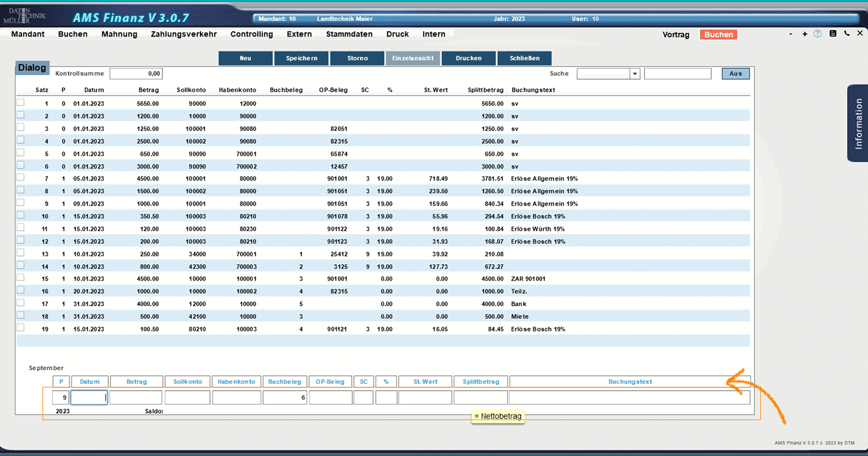Check the box for Satz 19

click(20, 328)
